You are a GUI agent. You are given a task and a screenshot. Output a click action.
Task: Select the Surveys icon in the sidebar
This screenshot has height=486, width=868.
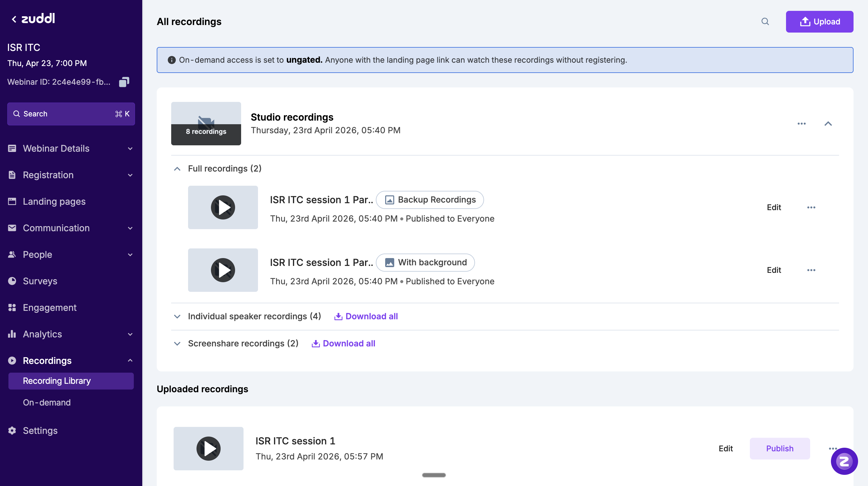tap(12, 281)
